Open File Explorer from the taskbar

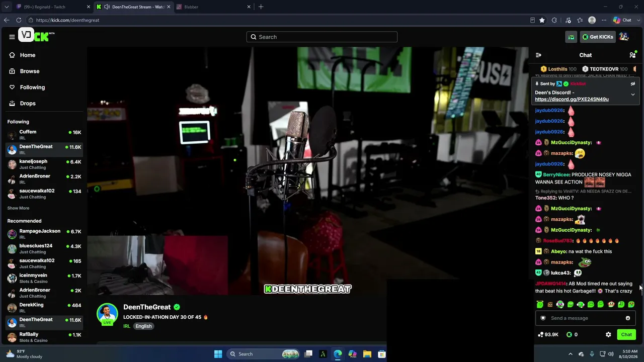click(367, 354)
